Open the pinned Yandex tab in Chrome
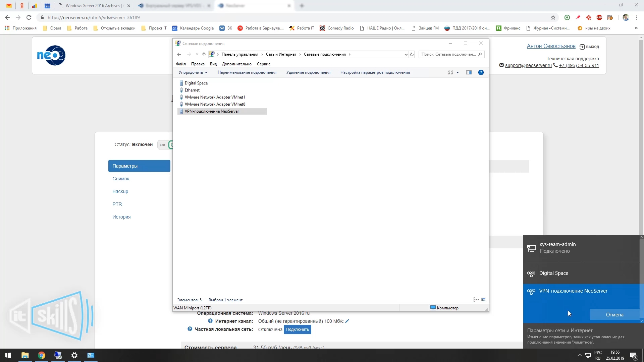Image resolution: width=644 pixels, height=362 pixels. click(x=22, y=6)
